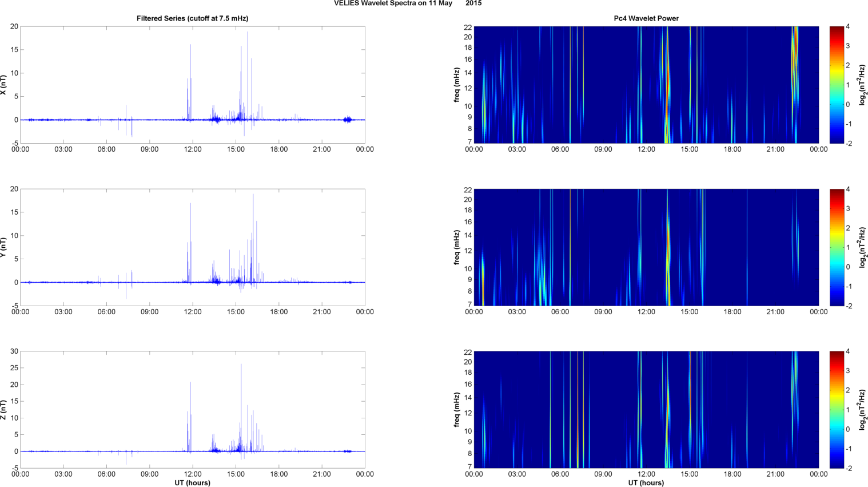Click the middle wavelet panel colorbar

836,247
